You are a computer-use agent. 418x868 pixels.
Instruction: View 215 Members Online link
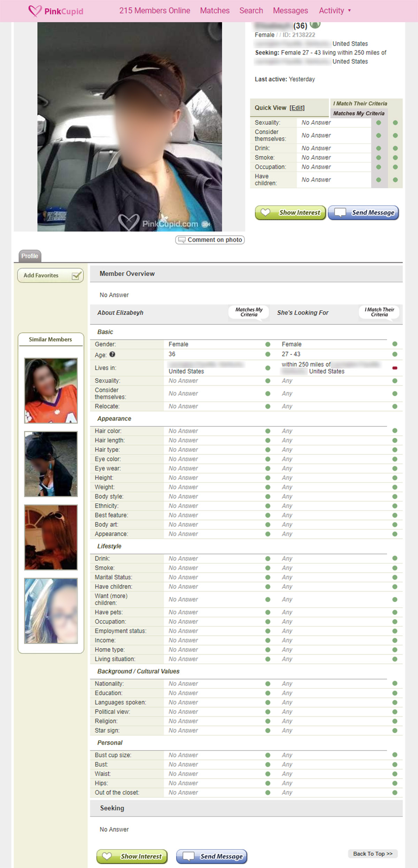click(155, 11)
